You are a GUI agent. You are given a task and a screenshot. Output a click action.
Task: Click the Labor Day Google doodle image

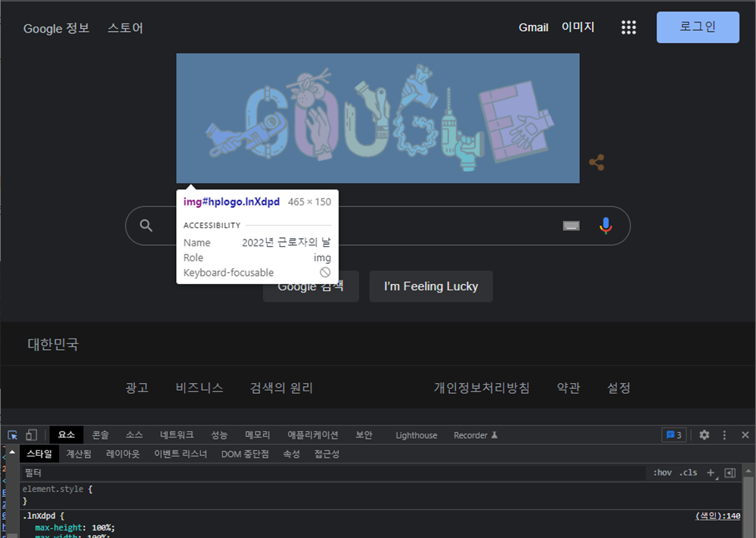(x=377, y=118)
